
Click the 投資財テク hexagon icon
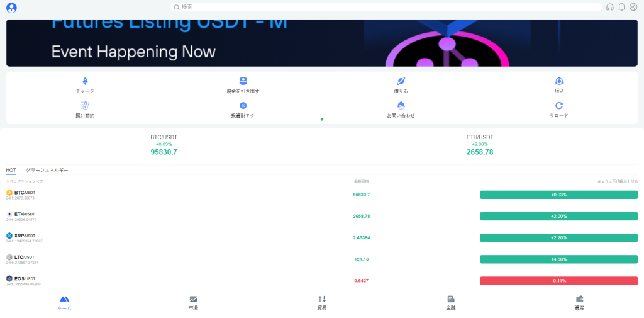[243, 106]
